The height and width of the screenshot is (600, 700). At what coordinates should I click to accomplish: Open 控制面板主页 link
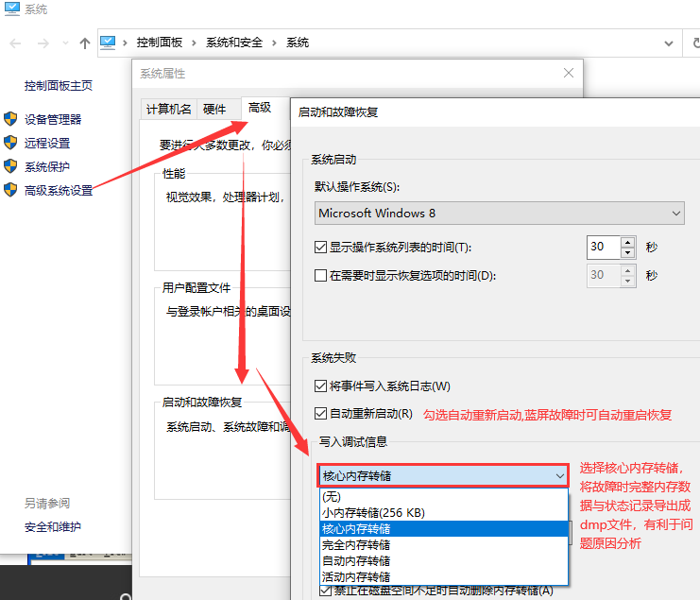tap(59, 85)
